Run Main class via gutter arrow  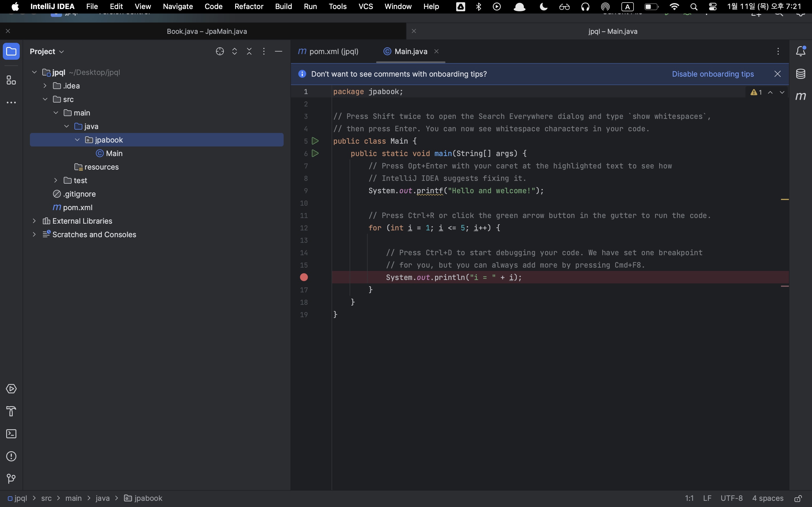pyautogui.click(x=315, y=141)
